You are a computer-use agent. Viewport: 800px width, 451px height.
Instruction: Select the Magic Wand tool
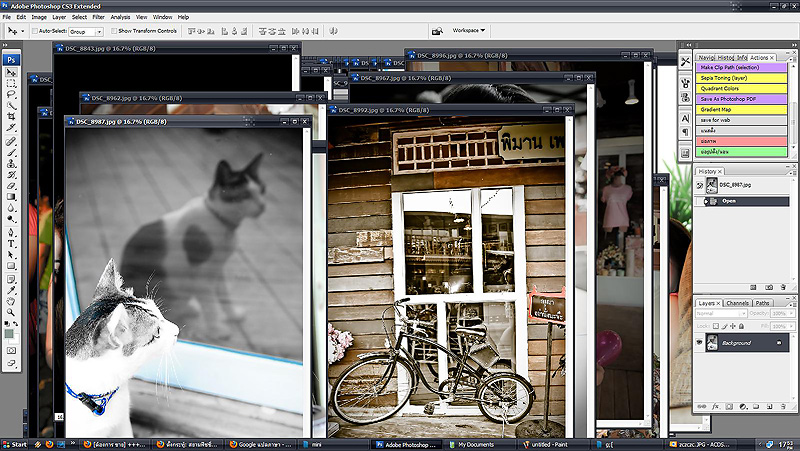point(11,106)
